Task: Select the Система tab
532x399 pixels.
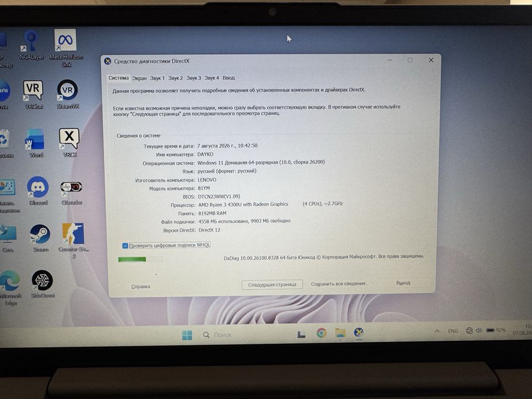Action: [x=119, y=78]
